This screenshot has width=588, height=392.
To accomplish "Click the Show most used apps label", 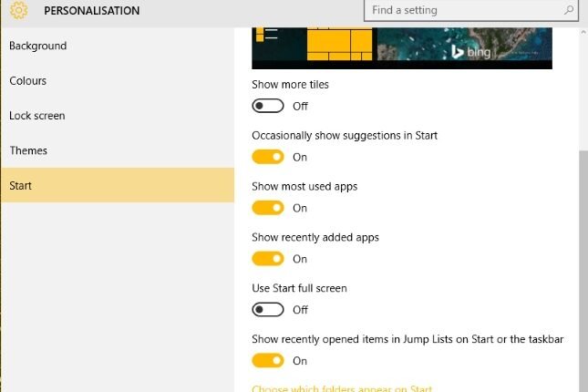I will (x=304, y=187).
